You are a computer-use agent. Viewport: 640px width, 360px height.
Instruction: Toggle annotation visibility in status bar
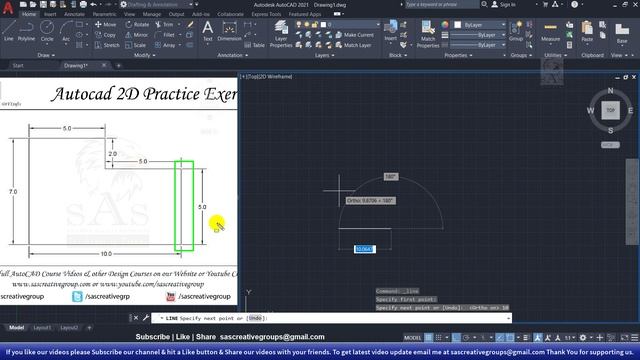pyautogui.click(x=538, y=338)
